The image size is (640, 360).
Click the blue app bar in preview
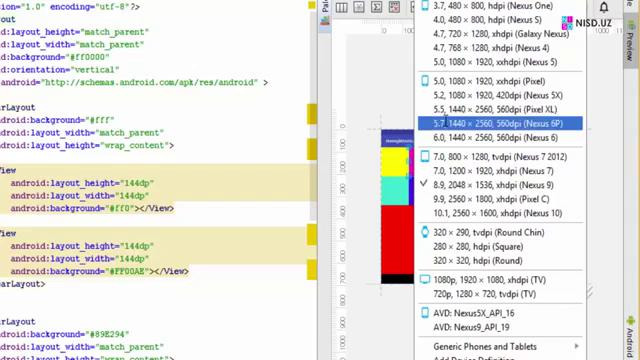pyautogui.click(x=398, y=139)
